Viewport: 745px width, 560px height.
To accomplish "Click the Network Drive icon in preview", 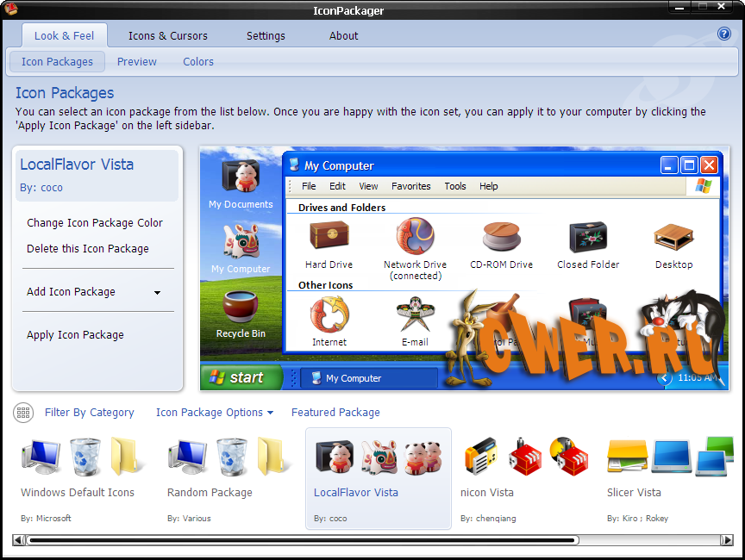I will 415,237.
